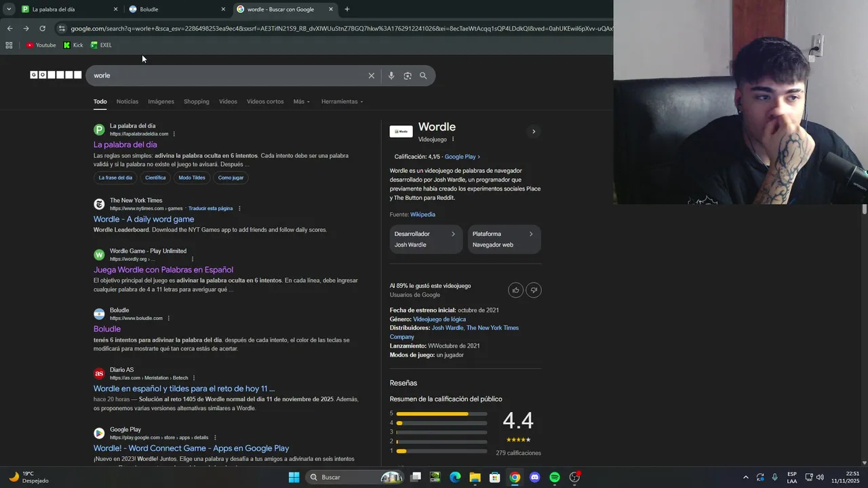Viewport: 868px width, 488px height.
Task: Click the Google logo
Action: 56,75
